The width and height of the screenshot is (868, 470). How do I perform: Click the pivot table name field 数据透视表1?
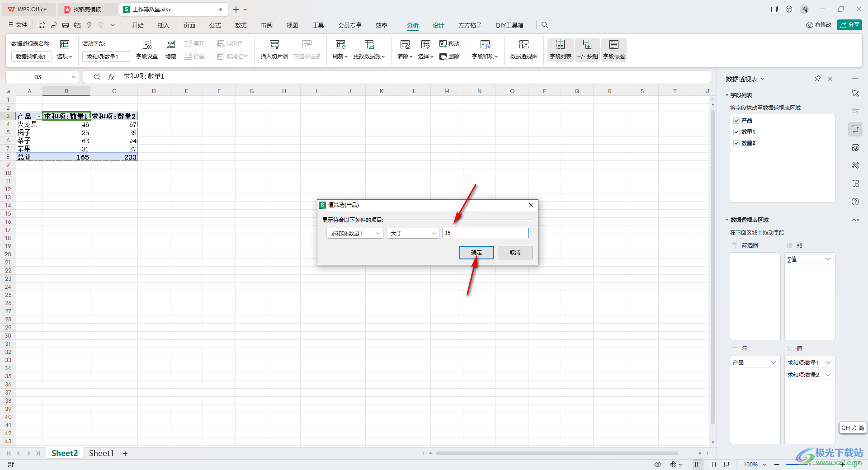tap(32, 56)
